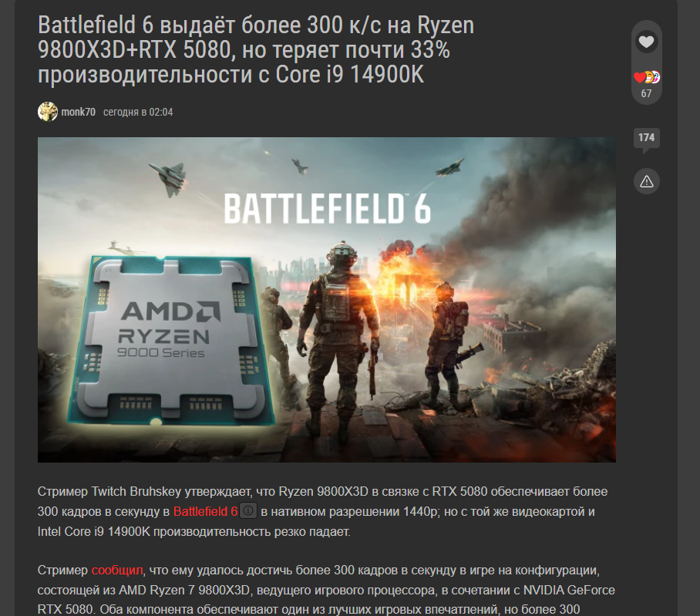Click the pink-blue reaction emoji
Image resolution: width=700 pixels, height=616 pixels.
(x=655, y=77)
